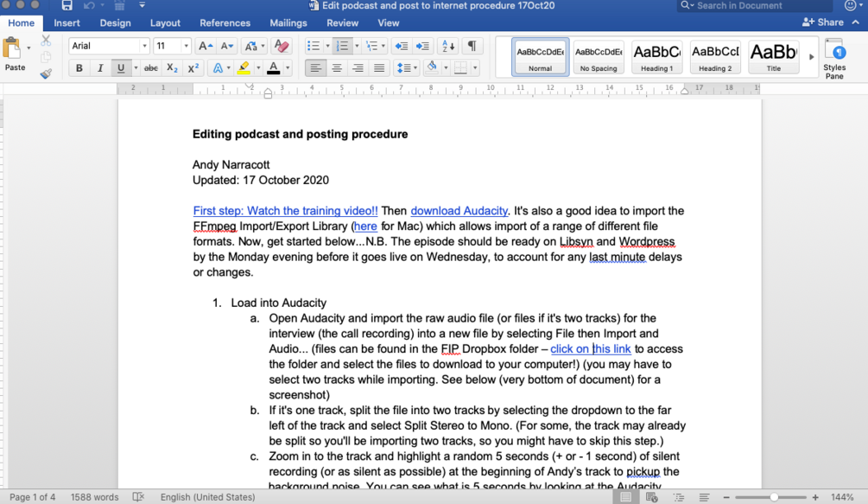Image resolution: width=868 pixels, height=504 pixels.
Task: Apply Title style
Action: coord(773,56)
